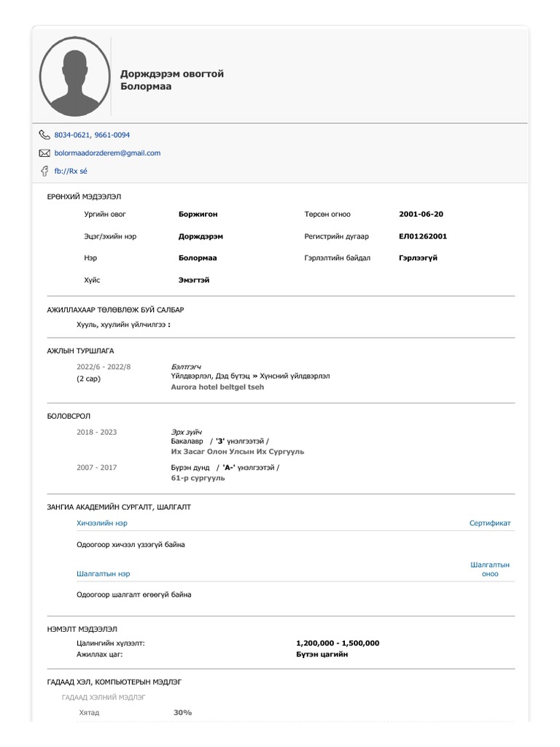This screenshot has height=747, width=560.
Task: Select the ГАДААД ХЭЛ, КОМПЬЮТЕРЫН МЭДЛЭГ heading
Action: click(114, 682)
